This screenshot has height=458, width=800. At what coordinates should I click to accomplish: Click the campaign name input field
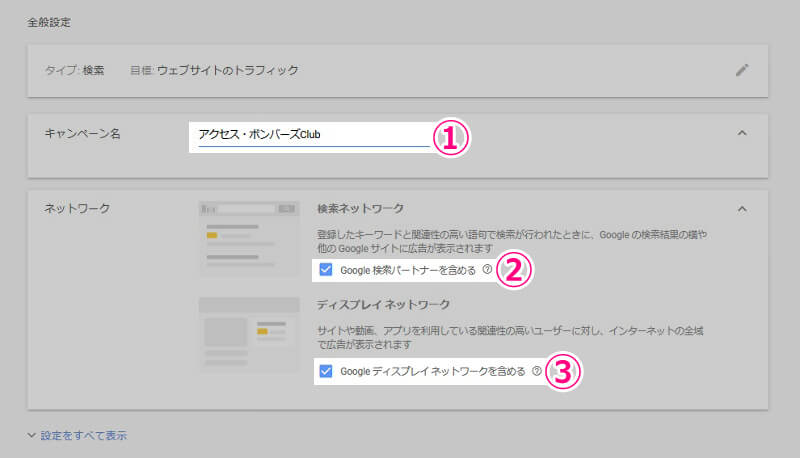(313, 135)
